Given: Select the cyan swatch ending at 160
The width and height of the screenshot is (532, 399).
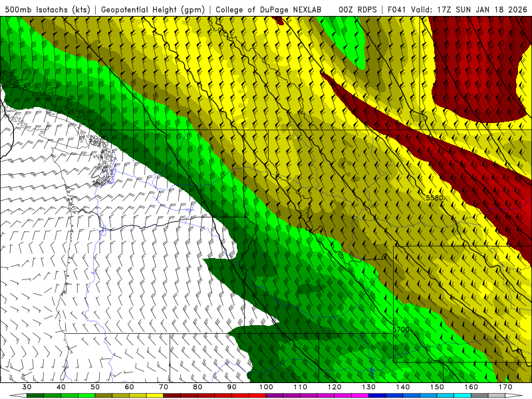Looking at the screenshot, I should 462,396.
